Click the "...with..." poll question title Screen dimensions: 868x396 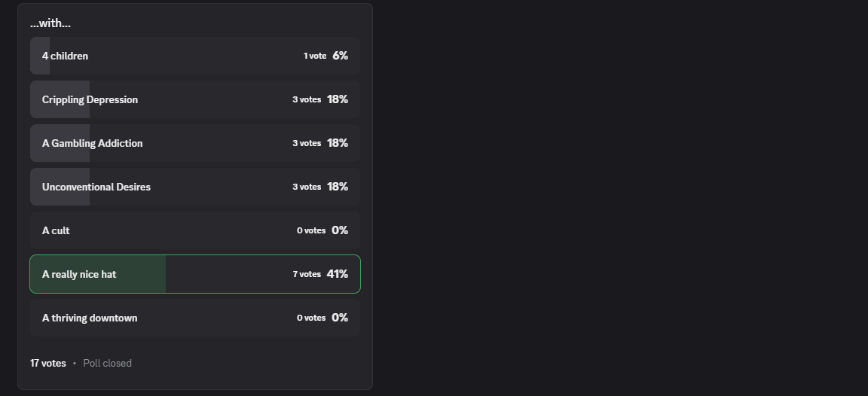(50, 23)
